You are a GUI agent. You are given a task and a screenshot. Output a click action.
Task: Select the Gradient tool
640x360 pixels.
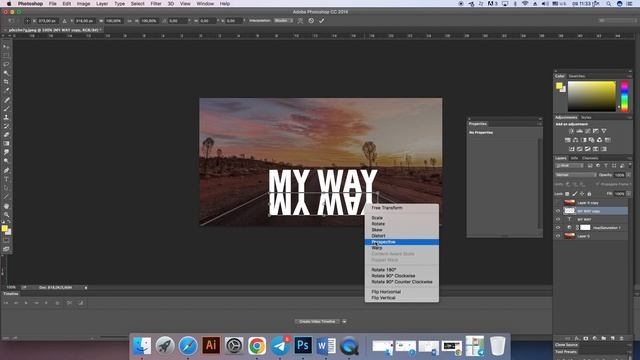tap(6, 144)
